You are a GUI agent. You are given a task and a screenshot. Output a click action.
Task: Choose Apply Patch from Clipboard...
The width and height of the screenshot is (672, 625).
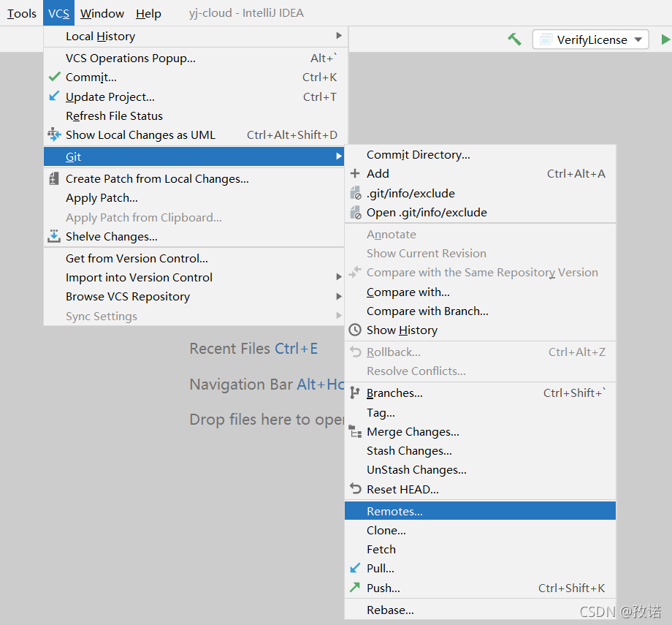click(x=194, y=218)
